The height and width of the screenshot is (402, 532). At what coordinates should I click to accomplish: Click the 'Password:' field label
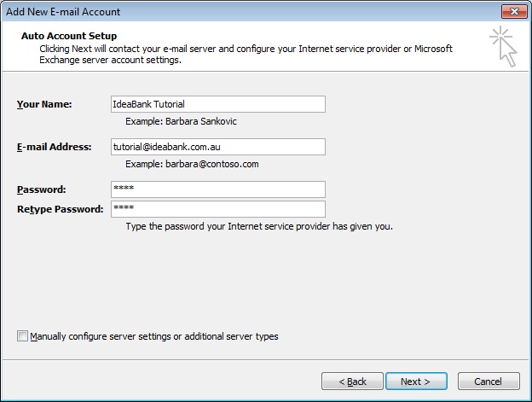42,189
